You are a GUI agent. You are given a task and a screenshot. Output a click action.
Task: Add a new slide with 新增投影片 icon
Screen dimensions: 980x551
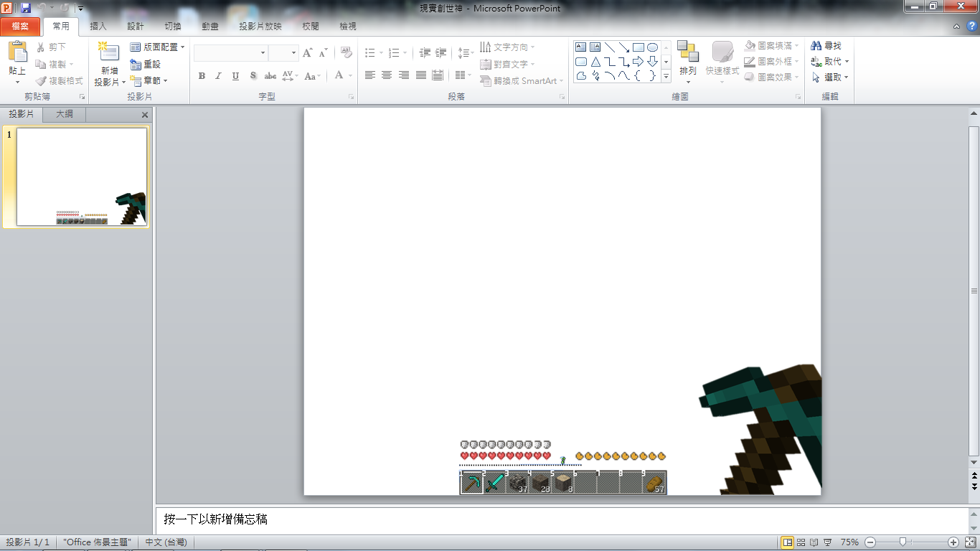[109, 52]
